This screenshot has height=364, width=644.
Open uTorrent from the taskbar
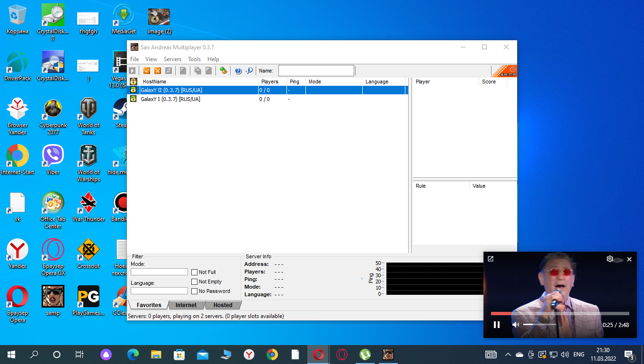pos(365,355)
